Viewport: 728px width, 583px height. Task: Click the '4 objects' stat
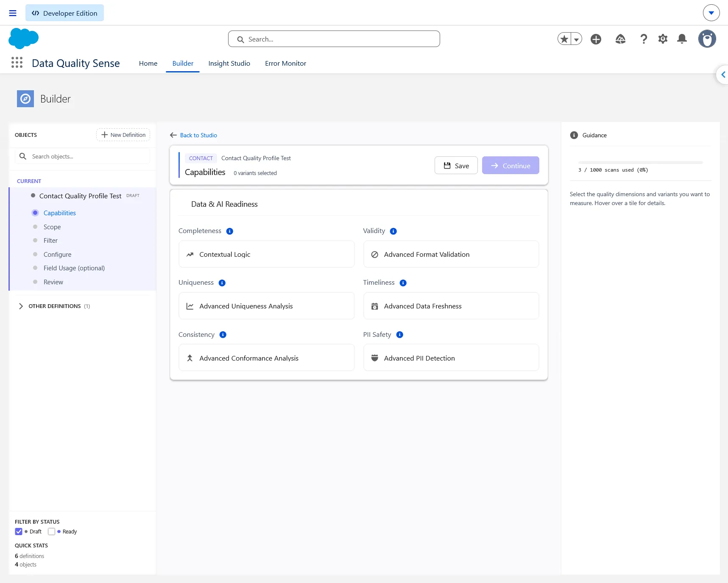coord(25,564)
